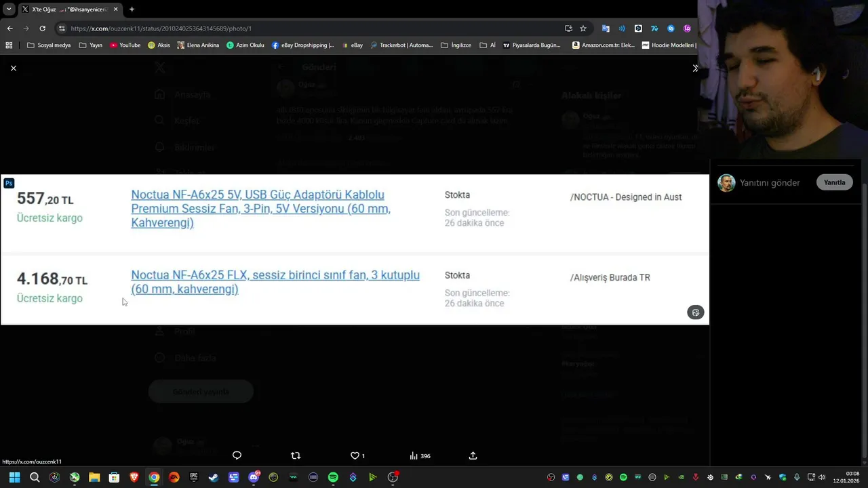The height and width of the screenshot is (488, 868).
Task: Open the Trackerbot bookmark
Action: coord(401,45)
